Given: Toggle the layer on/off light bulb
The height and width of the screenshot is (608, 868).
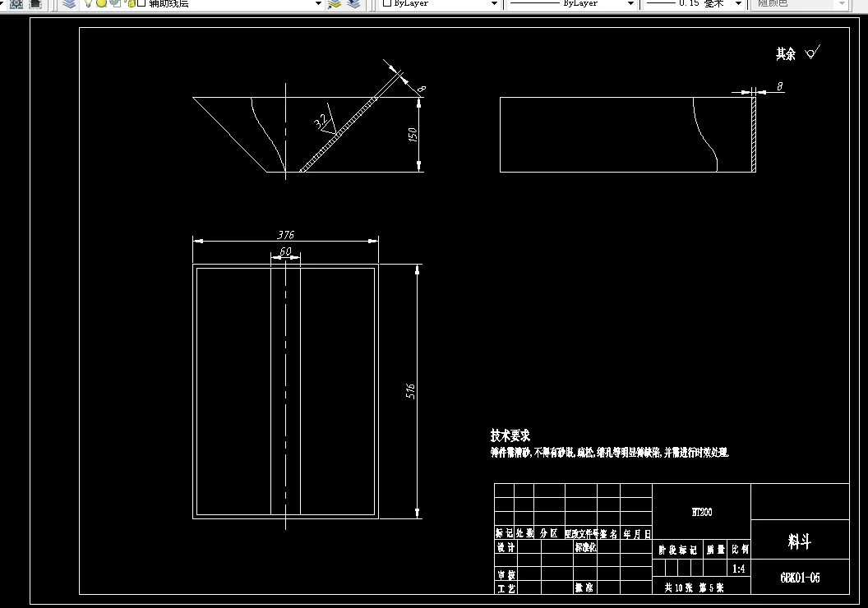Looking at the screenshot, I should coord(89,3).
